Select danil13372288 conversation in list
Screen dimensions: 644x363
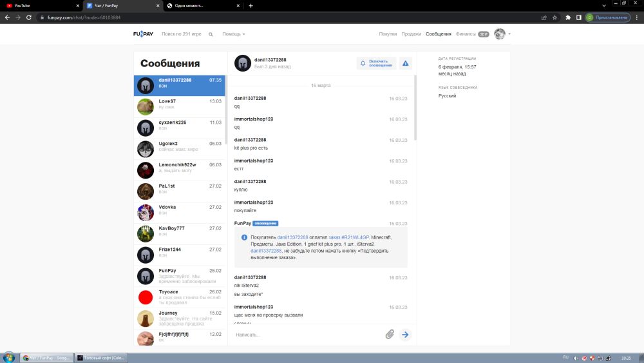tap(180, 86)
